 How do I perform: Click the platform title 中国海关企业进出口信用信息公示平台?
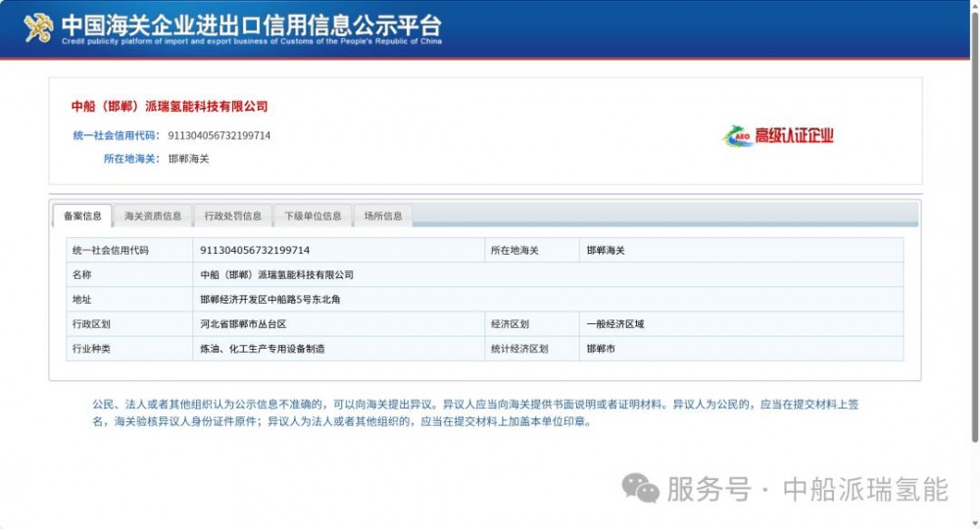coord(251,24)
